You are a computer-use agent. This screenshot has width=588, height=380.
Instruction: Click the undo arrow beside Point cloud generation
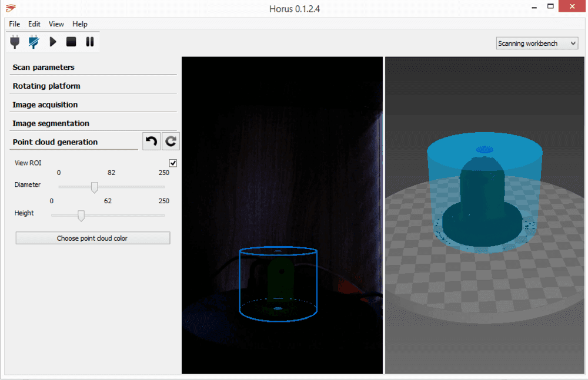point(152,142)
